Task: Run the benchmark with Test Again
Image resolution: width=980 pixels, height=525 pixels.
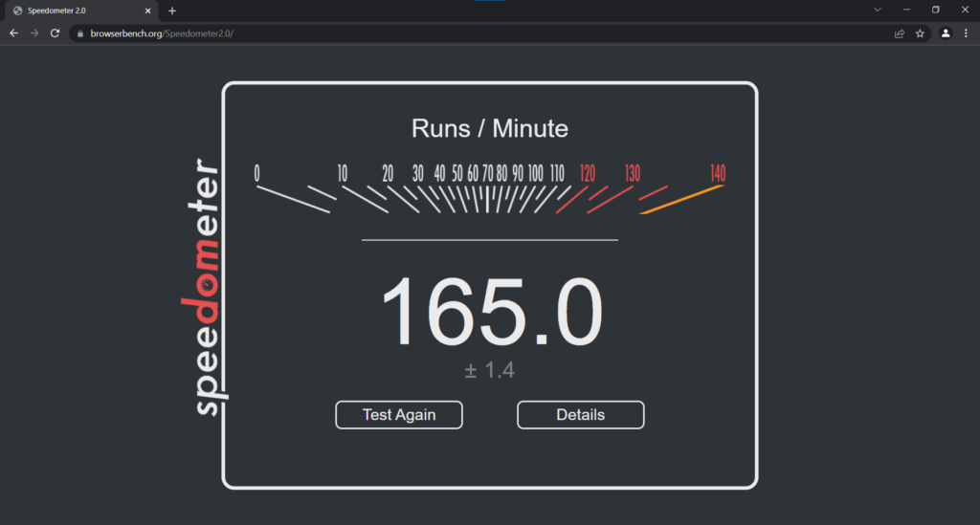Action: coord(399,415)
